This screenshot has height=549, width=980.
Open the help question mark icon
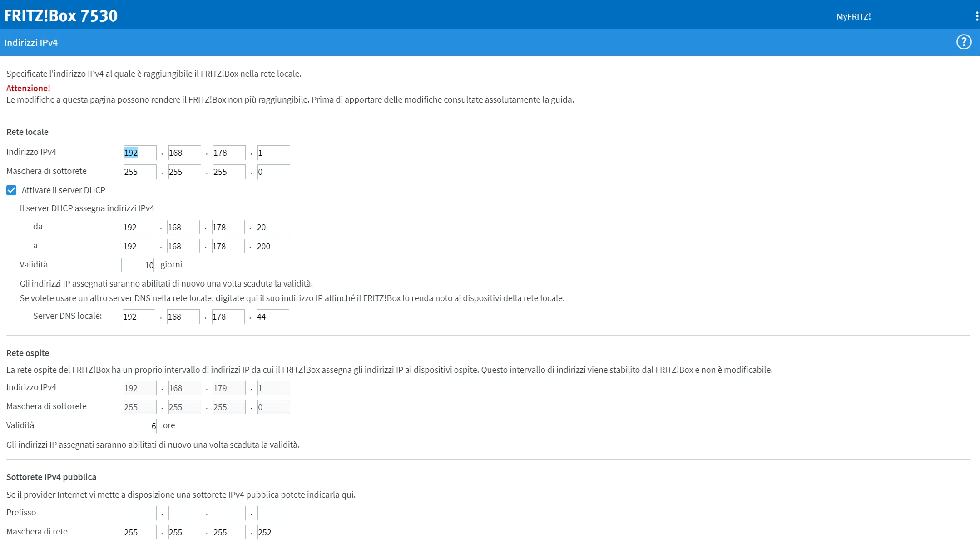964,42
